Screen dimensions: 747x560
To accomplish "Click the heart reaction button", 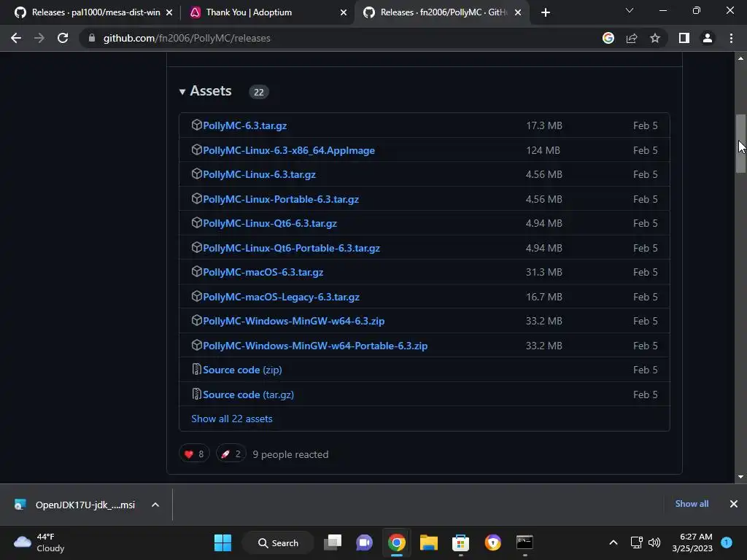I will click(x=194, y=454).
